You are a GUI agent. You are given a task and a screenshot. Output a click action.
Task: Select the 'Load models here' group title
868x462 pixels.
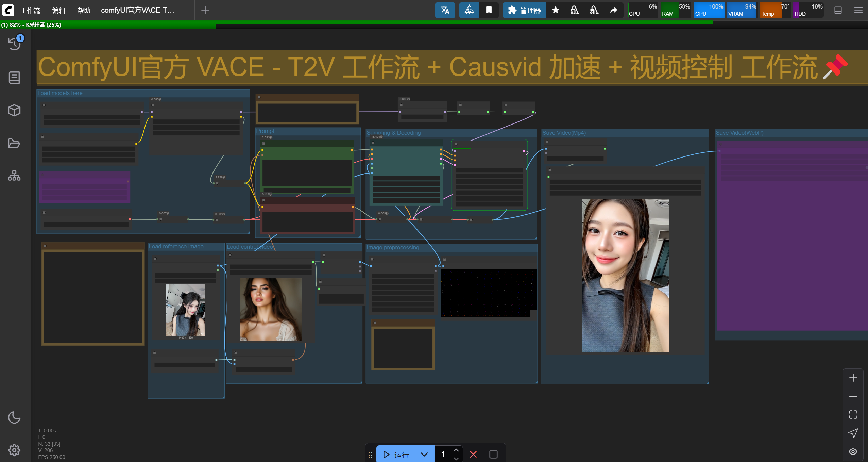[60, 93]
